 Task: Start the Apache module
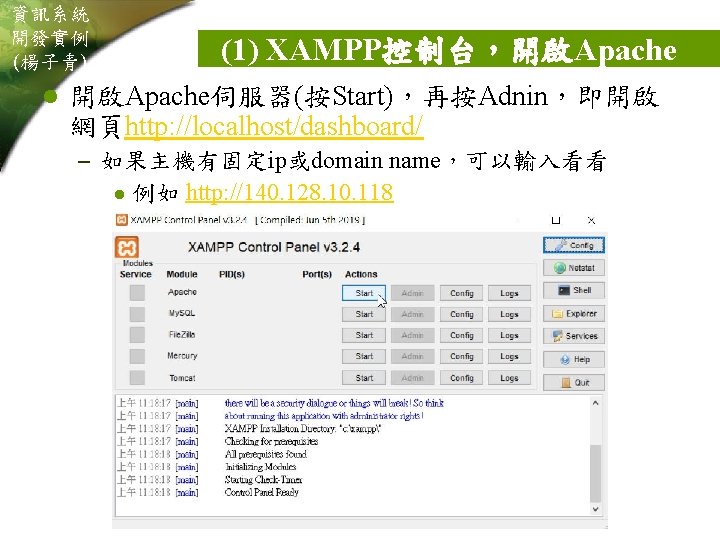(364, 293)
